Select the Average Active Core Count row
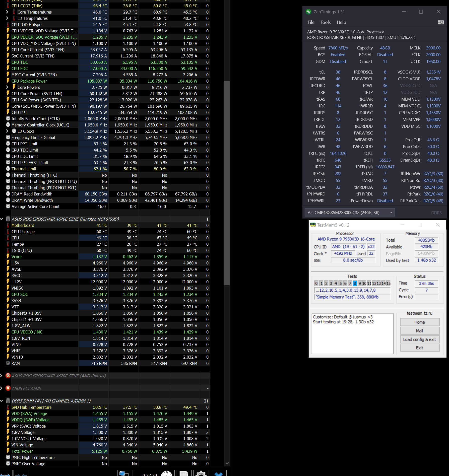Screen dimensions: 449x476 (105, 206)
